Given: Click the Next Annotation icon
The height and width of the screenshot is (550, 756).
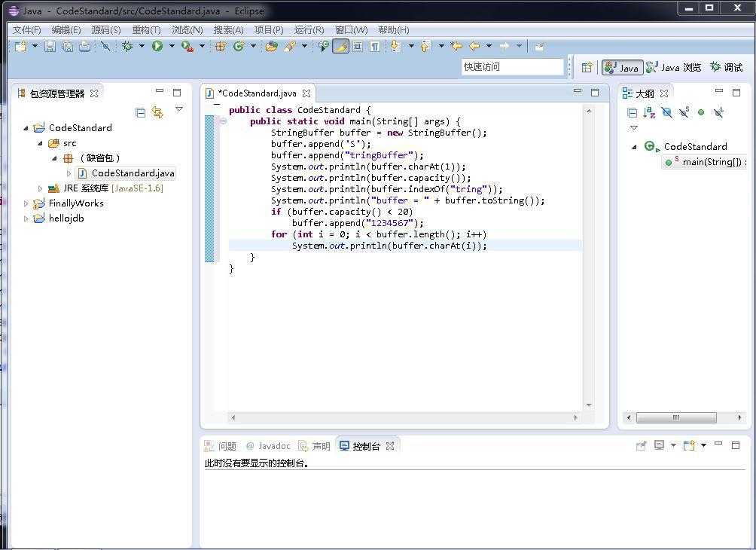Looking at the screenshot, I should pyautogui.click(x=395, y=46).
